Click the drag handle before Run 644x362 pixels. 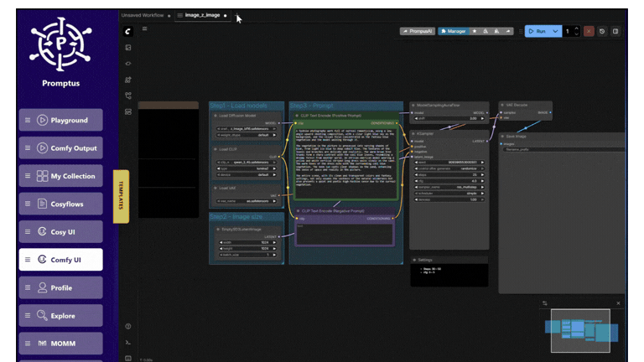pos(521,31)
